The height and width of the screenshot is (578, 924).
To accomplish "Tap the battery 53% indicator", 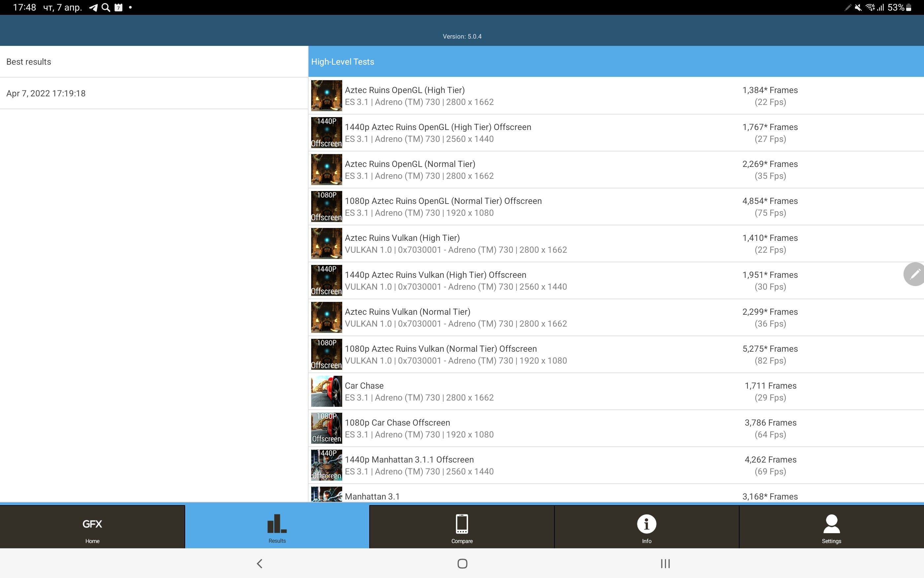I will click(900, 8).
